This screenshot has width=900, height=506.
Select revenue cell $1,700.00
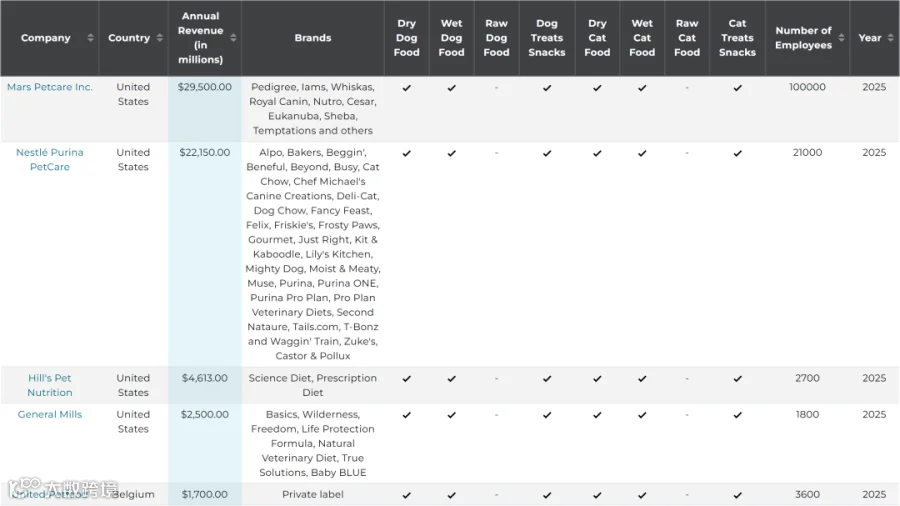[205, 495]
